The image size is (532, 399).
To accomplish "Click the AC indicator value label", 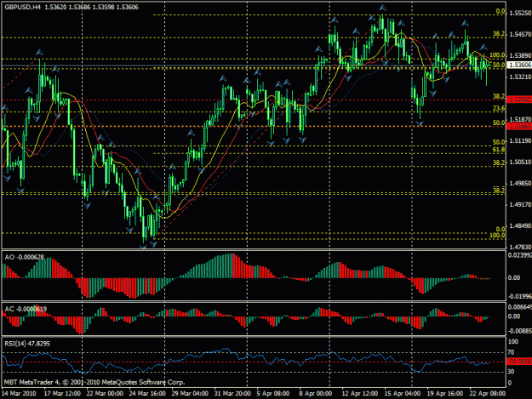I will (26, 309).
